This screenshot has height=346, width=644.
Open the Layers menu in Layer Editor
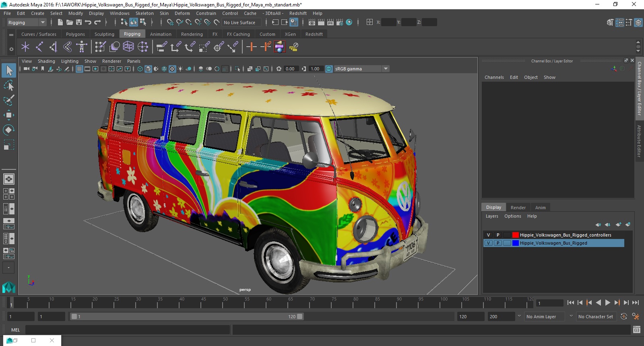[492, 216]
